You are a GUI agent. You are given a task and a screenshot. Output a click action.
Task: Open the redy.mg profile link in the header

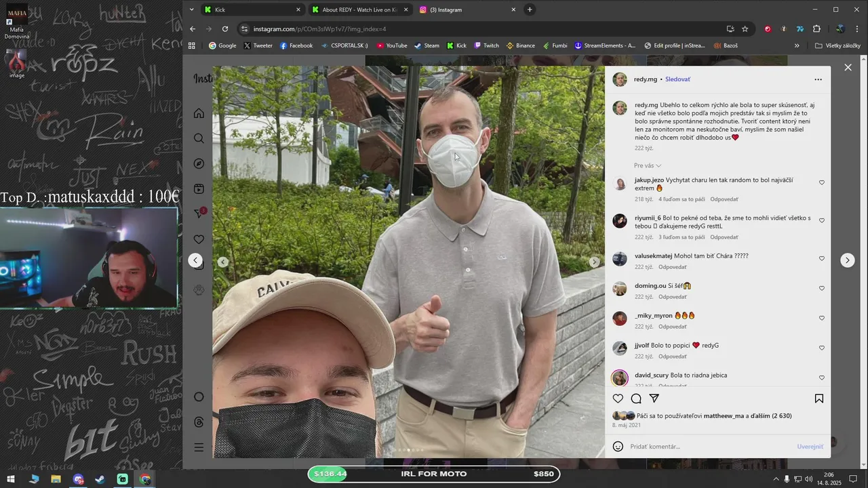[646, 79]
